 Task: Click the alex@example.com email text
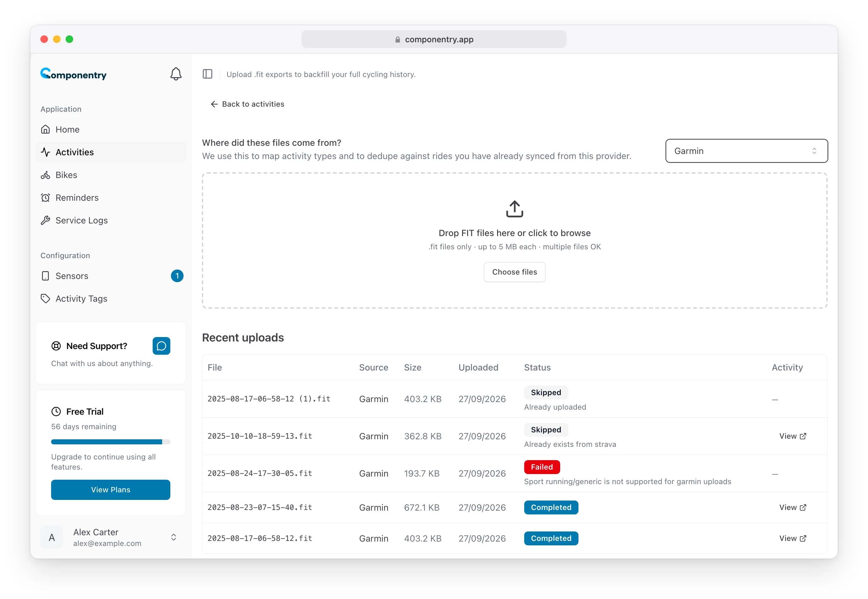107,543
